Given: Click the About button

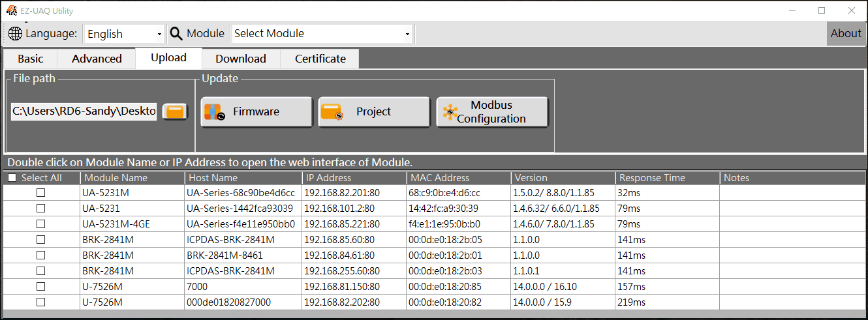Looking at the screenshot, I should [x=846, y=33].
